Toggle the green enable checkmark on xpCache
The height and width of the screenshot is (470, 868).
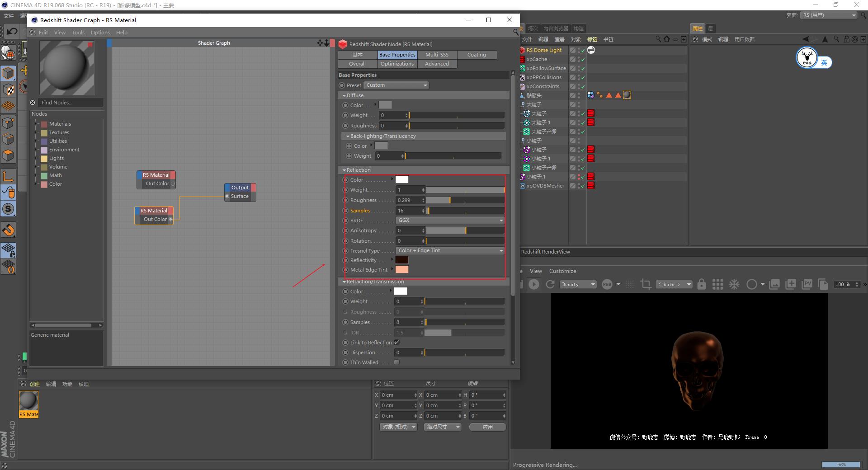coord(583,59)
